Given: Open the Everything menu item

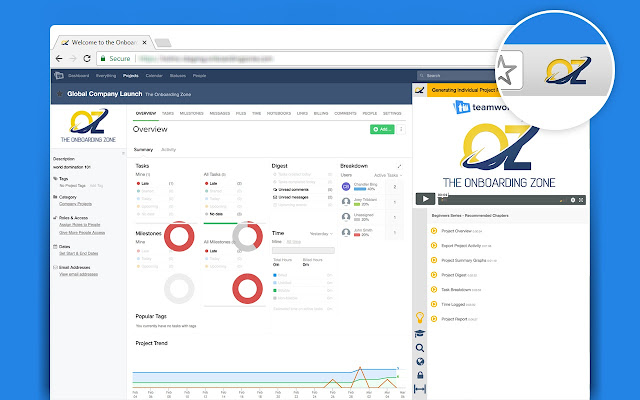Looking at the screenshot, I should coord(106,76).
